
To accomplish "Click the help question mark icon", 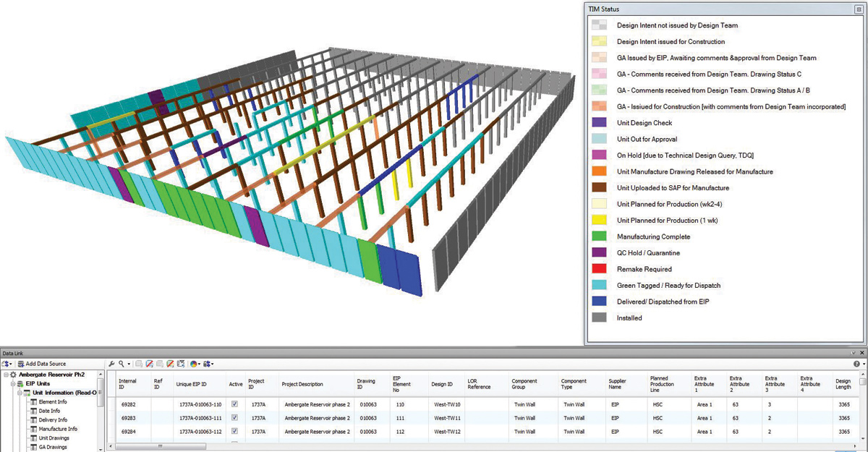I will point(856,363).
